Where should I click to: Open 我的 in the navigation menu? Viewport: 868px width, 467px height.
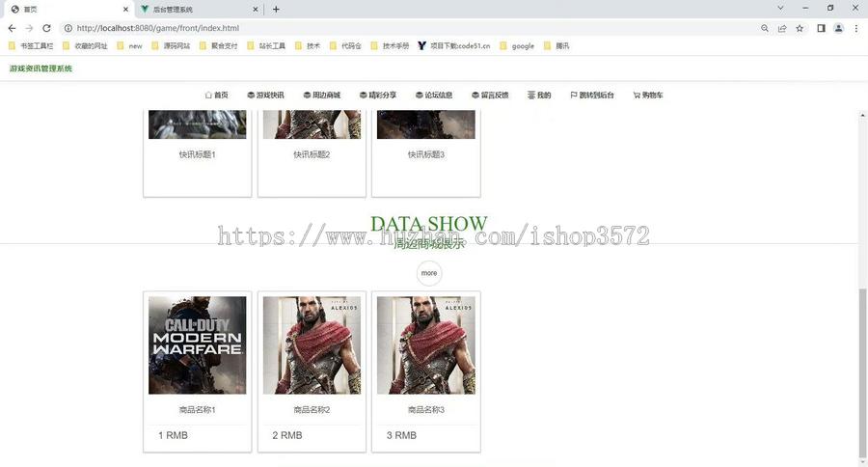[539, 96]
